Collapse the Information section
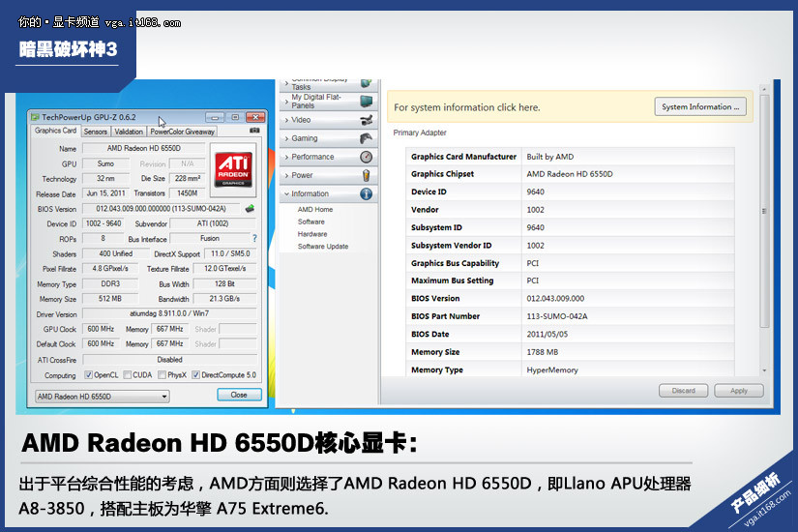798x532 pixels. tap(328, 194)
